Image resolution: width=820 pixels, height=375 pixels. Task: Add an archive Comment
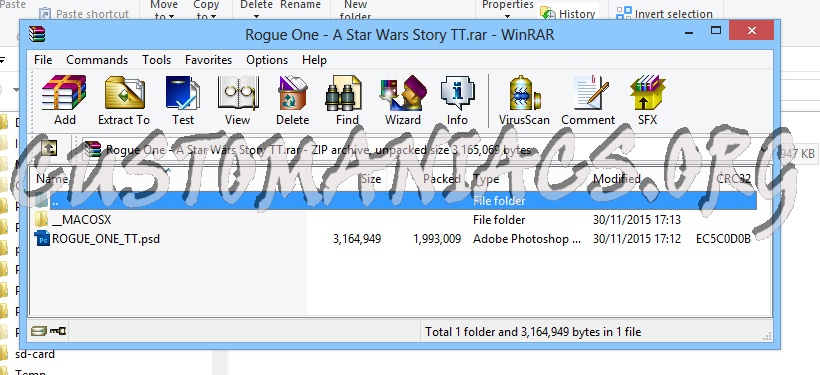(x=588, y=100)
